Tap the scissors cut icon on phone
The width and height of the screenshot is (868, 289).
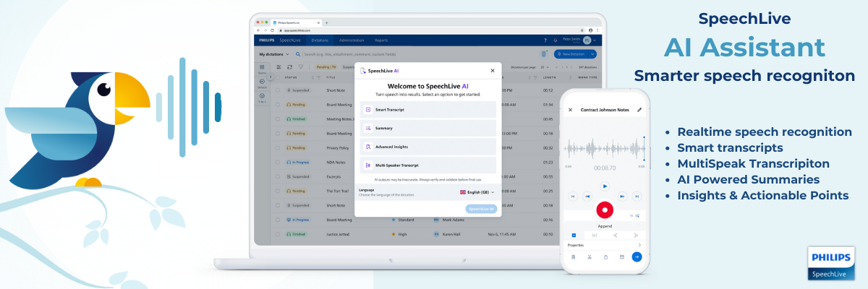pos(589,256)
